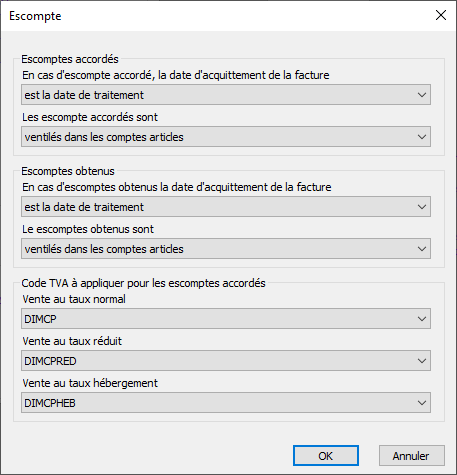Click the 'Vente au taux hébergement' label
This screenshot has width=457, height=475.
(x=90, y=383)
